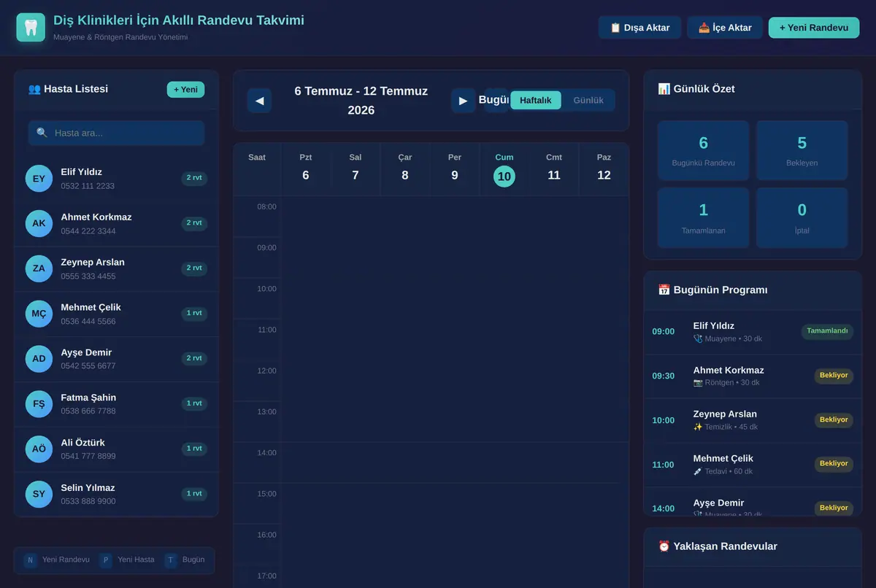The width and height of the screenshot is (876, 588).
Task: Click Bekliyor badge on Ahmet Korkmaz appointment
Action: click(x=834, y=376)
